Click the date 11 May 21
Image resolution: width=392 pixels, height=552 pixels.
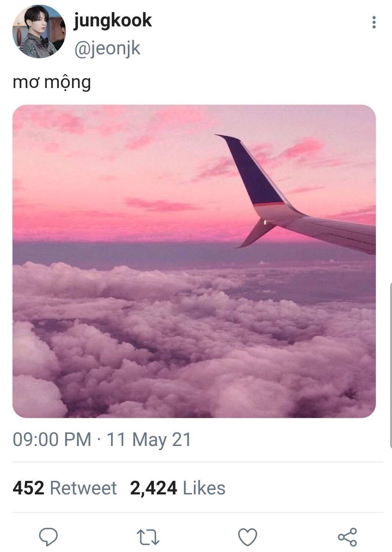[x=149, y=439]
